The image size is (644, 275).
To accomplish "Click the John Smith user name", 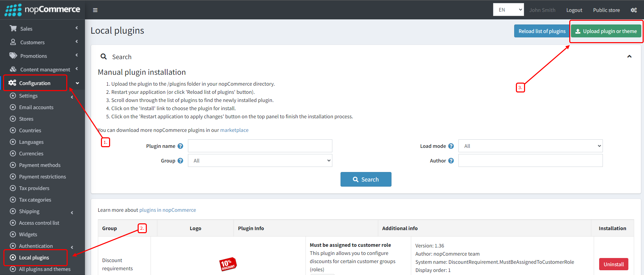I will pyautogui.click(x=542, y=10).
